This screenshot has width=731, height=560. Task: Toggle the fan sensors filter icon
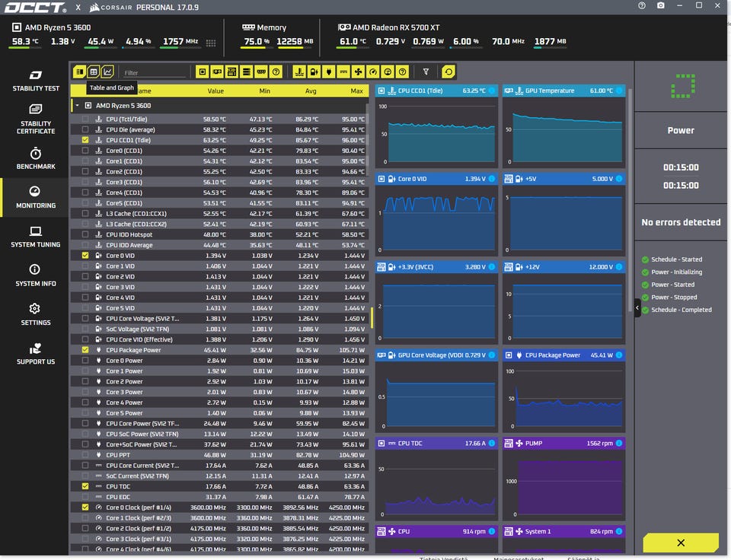pyautogui.click(x=358, y=72)
